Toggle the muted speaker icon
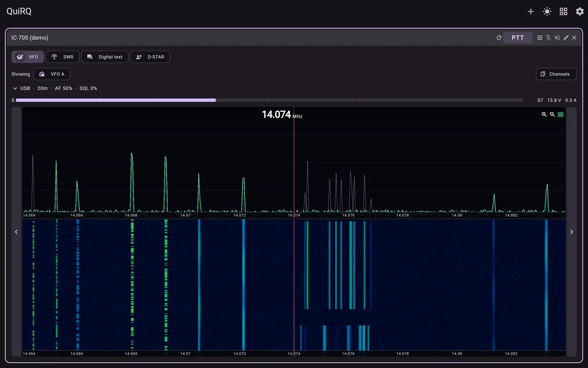 click(x=557, y=38)
